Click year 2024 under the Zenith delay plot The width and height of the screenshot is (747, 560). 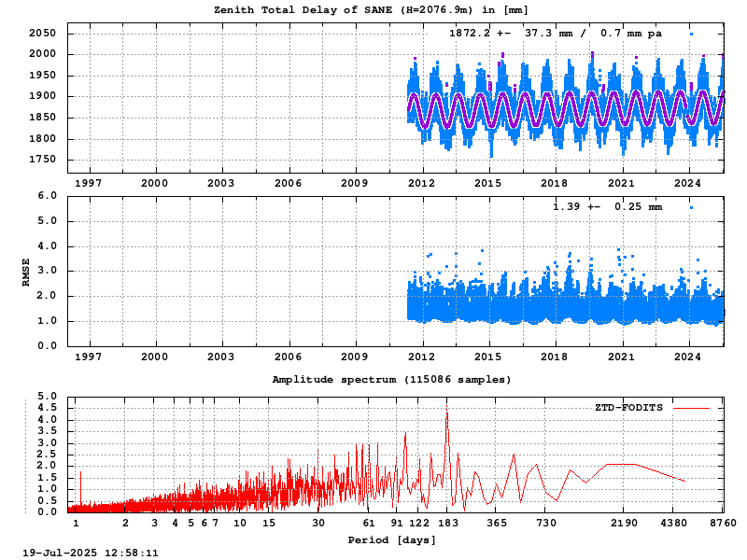click(687, 183)
